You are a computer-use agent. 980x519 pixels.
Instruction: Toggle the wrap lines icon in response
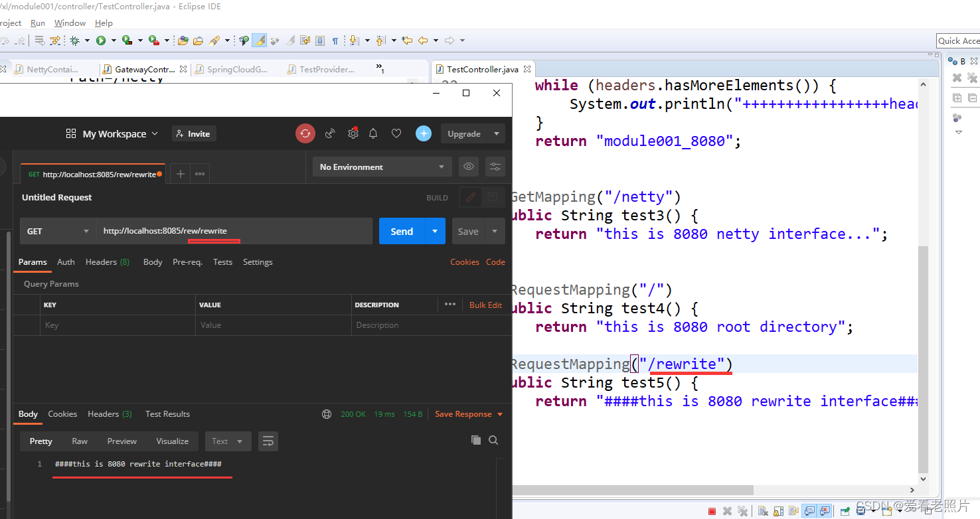point(268,441)
